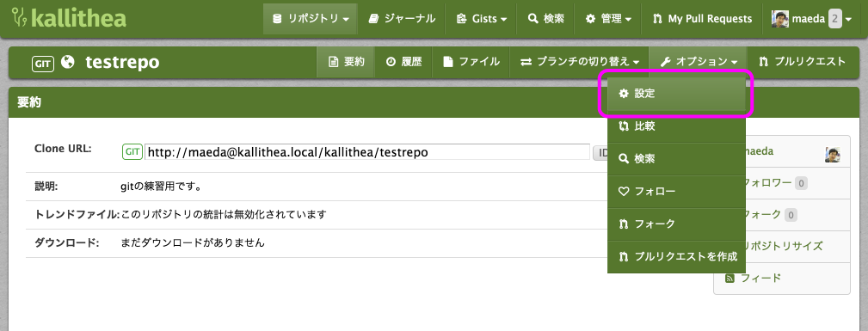Click the wrench icon on オプション
Viewport: 868px width, 331px height.
pyautogui.click(x=666, y=62)
